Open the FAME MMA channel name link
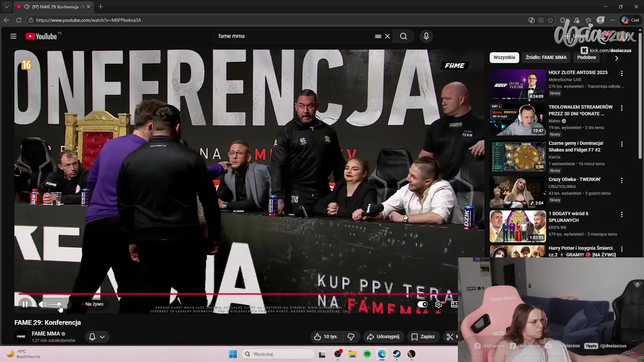 point(46,334)
